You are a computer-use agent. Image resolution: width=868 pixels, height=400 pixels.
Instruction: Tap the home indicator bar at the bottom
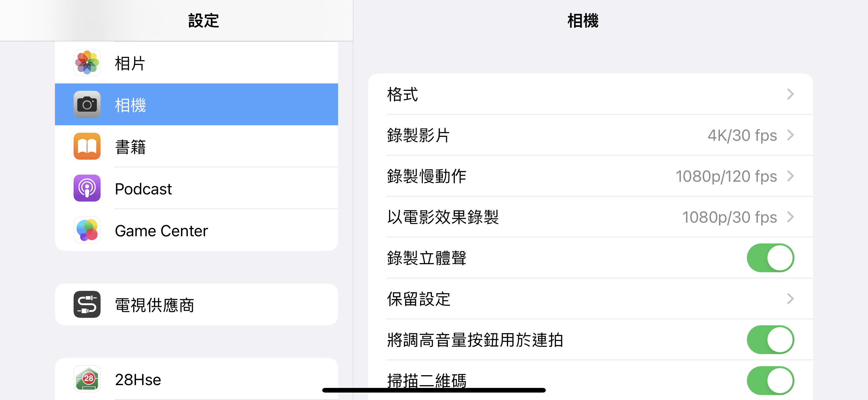point(434,390)
